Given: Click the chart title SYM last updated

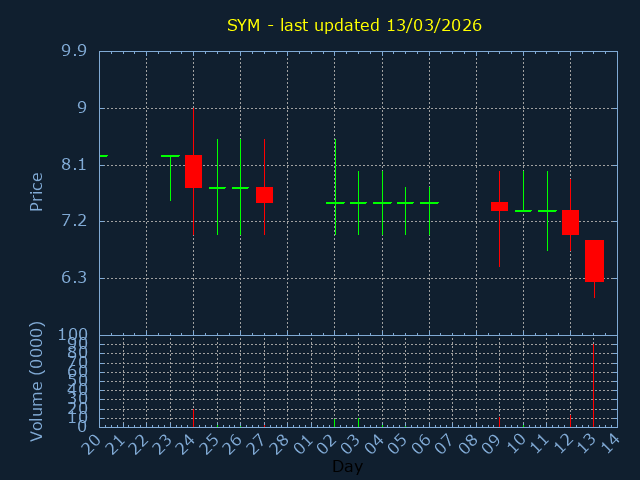Looking at the screenshot, I should 354,25.
